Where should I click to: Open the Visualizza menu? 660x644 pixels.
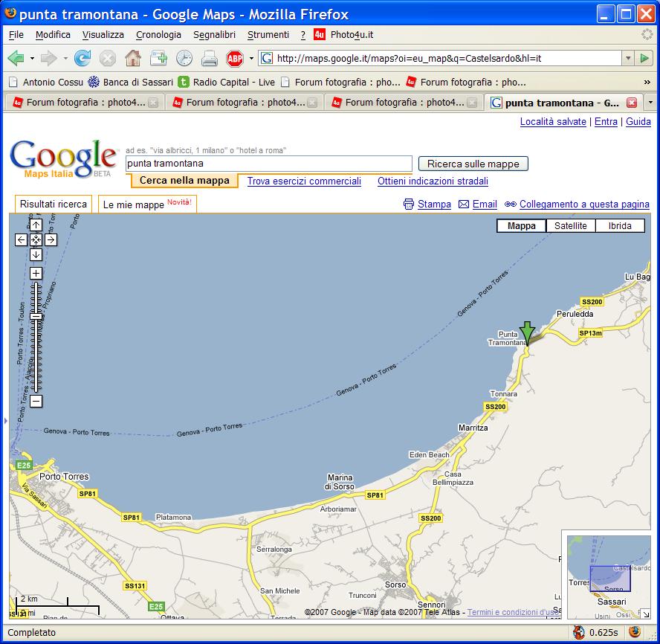pos(103,34)
